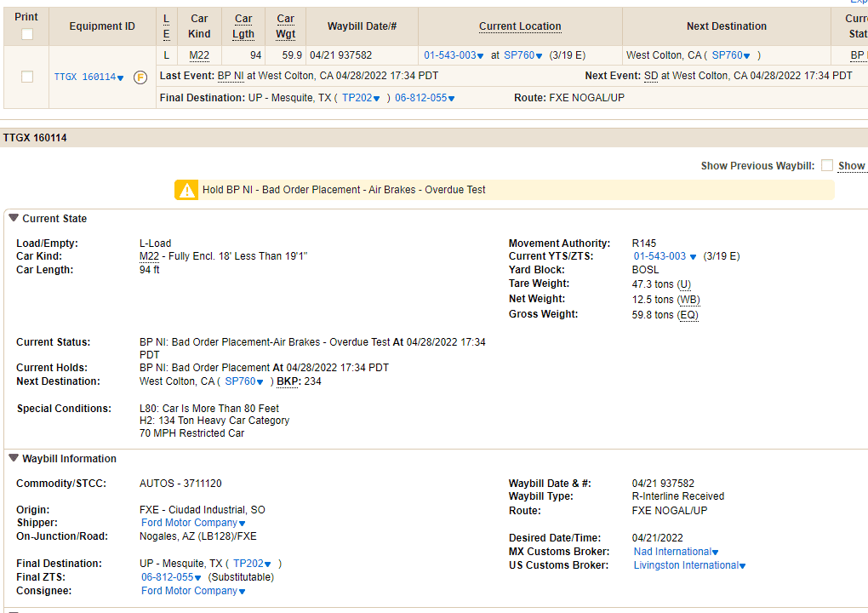868x613 pixels.
Task: Click the Equipment ID column header
Action: [102, 26]
